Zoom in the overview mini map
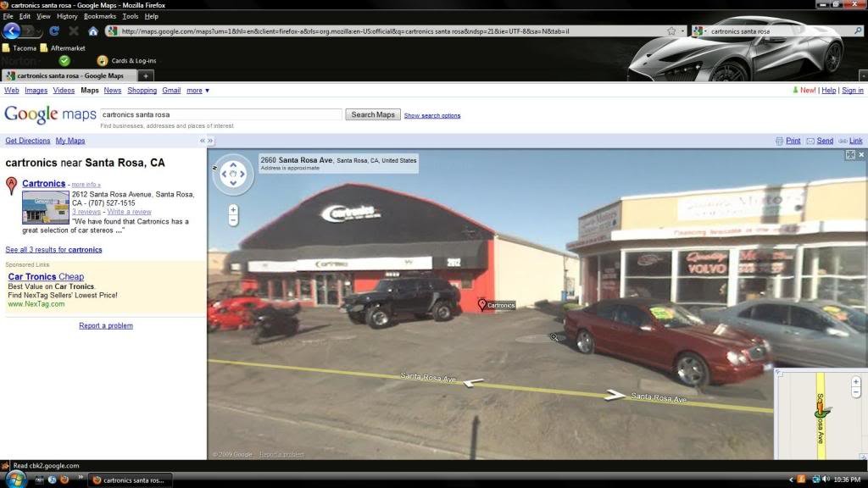 pyautogui.click(x=856, y=382)
